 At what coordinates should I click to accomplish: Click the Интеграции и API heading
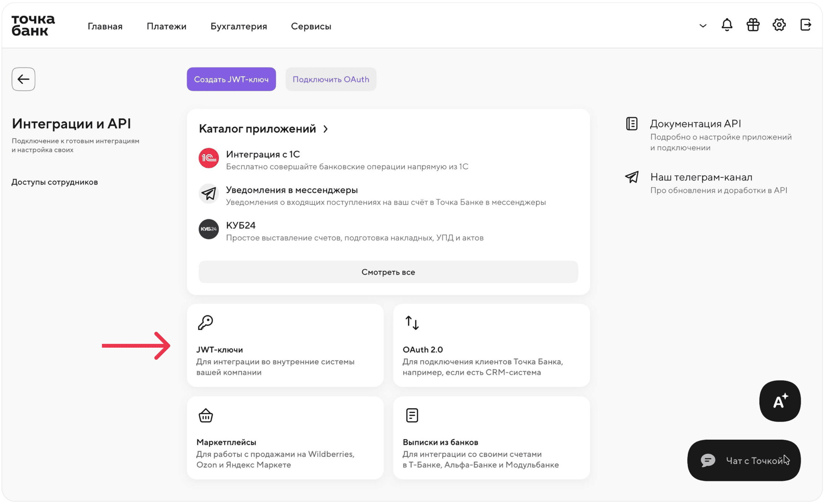71,124
